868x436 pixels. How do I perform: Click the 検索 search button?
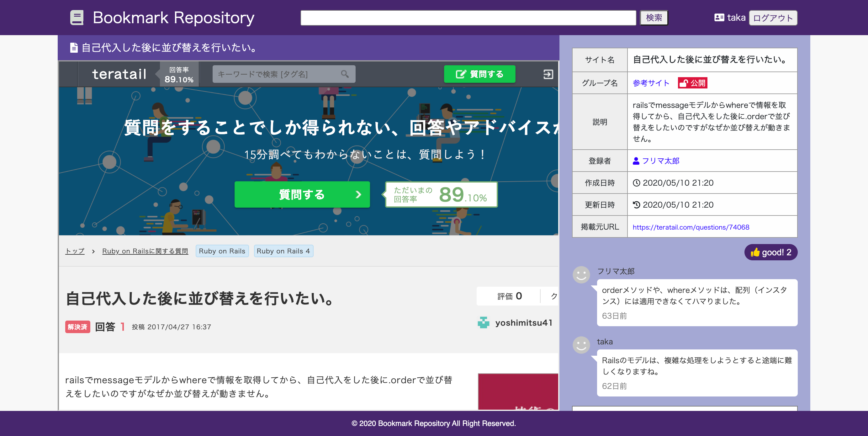click(x=654, y=18)
